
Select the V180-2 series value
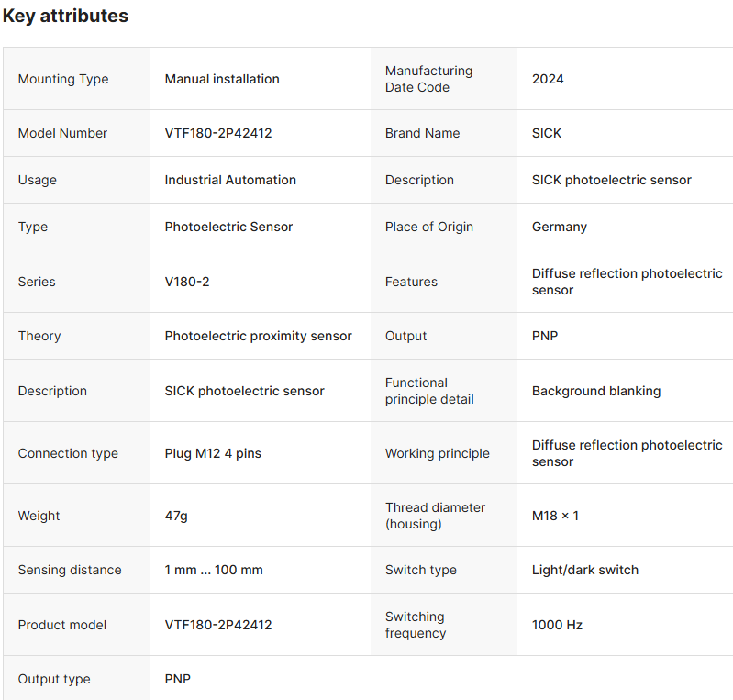[x=187, y=282]
